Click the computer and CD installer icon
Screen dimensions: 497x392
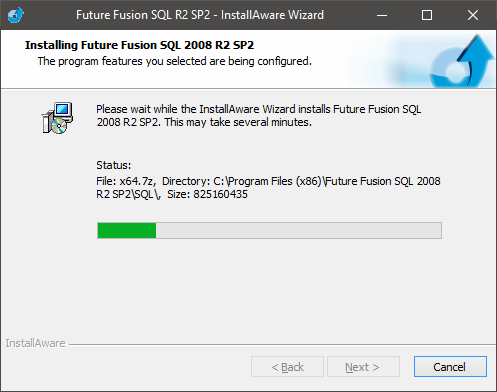pos(57,118)
